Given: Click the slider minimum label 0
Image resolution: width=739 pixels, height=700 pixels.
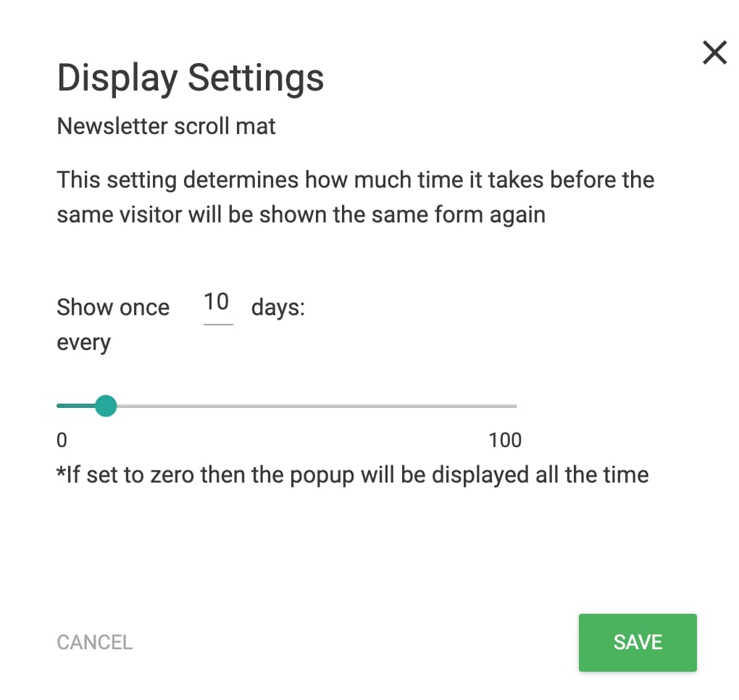Looking at the screenshot, I should [62, 441].
